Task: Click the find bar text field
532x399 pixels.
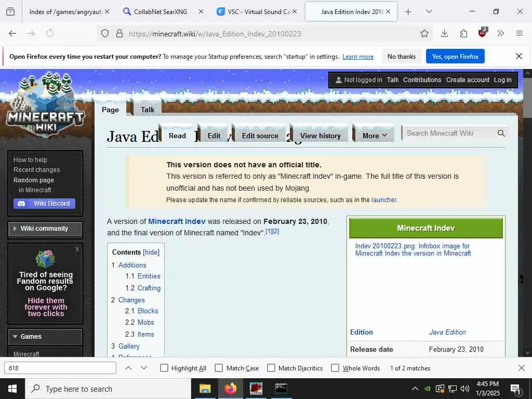Action: [60, 368]
